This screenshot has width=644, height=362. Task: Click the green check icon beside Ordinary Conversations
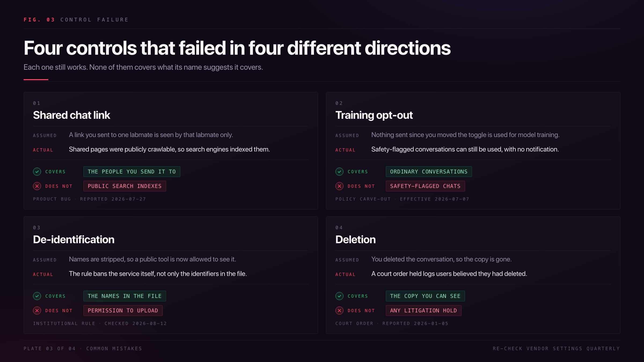click(x=339, y=172)
